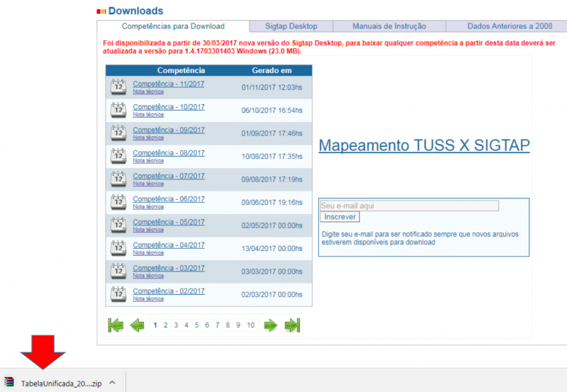Screen dimensions: 567x392
Task: Go to page 2 of list
Action: [x=166, y=325]
